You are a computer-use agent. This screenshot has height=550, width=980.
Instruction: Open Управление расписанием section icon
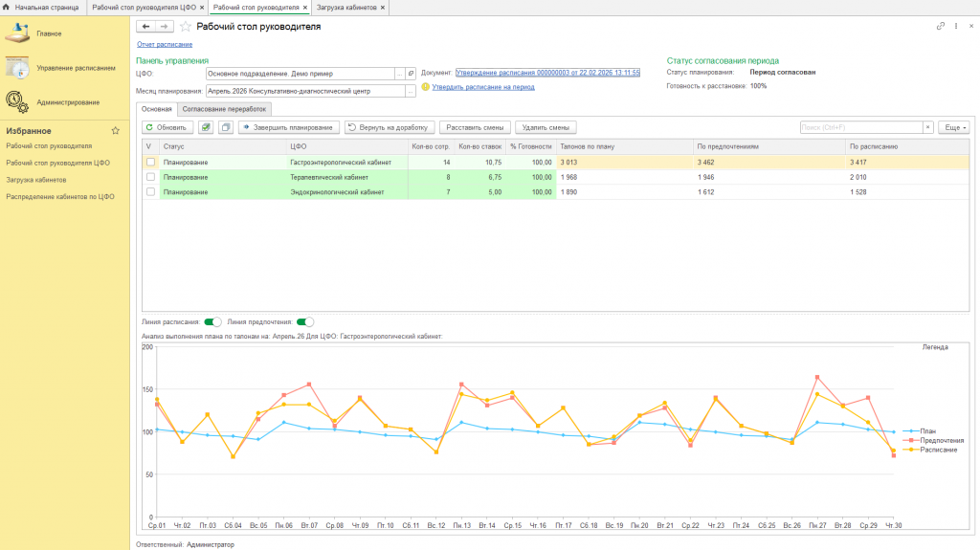[x=18, y=68]
